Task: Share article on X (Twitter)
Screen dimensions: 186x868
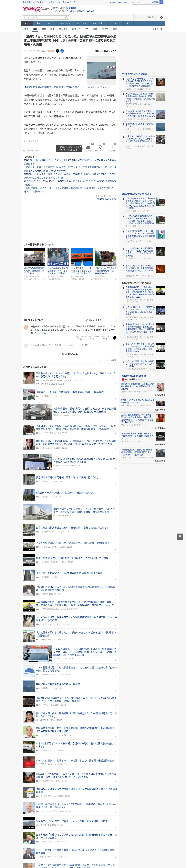Action: pyautogui.click(x=57, y=51)
